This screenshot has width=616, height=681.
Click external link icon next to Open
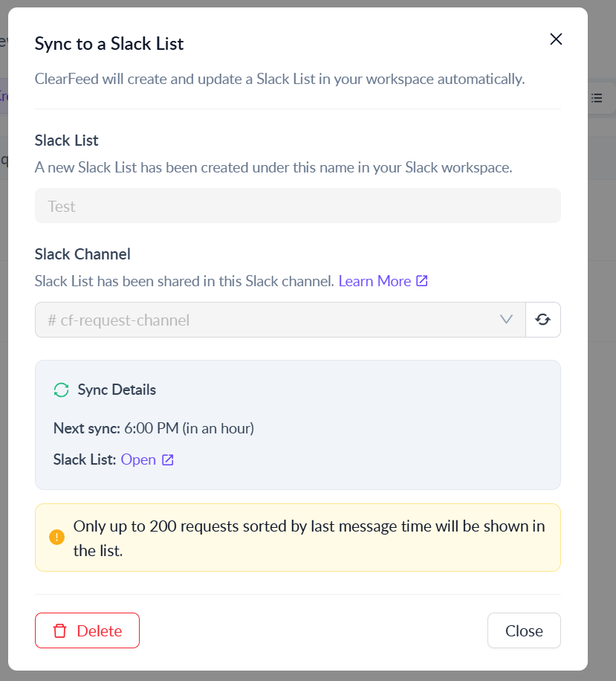click(x=168, y=459)
